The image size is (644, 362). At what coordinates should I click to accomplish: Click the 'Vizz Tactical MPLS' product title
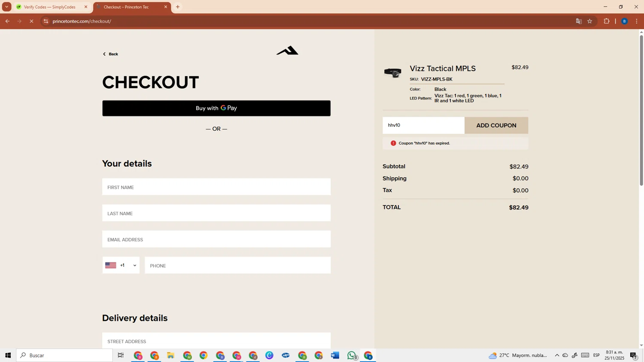click(443, 69)
